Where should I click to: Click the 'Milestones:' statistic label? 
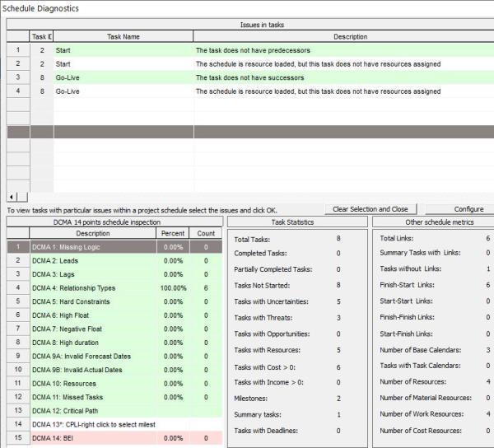tap(250, 399)
